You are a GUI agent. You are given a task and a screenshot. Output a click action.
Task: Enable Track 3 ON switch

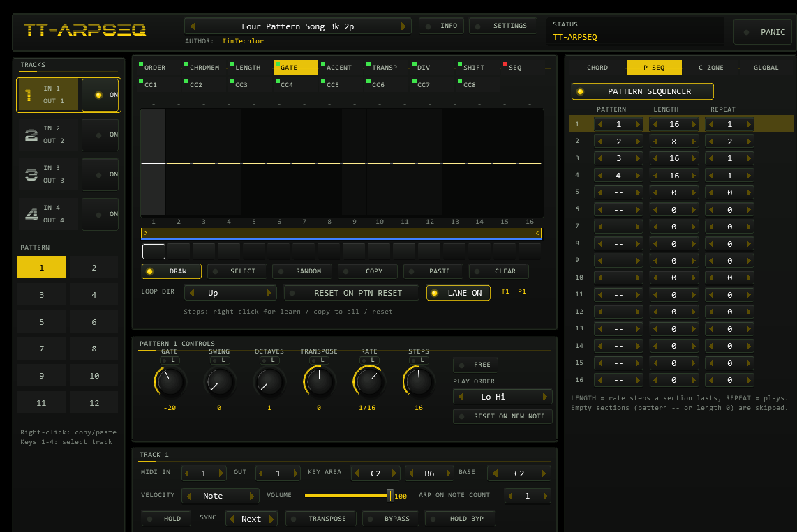click(x=100, y=174)
